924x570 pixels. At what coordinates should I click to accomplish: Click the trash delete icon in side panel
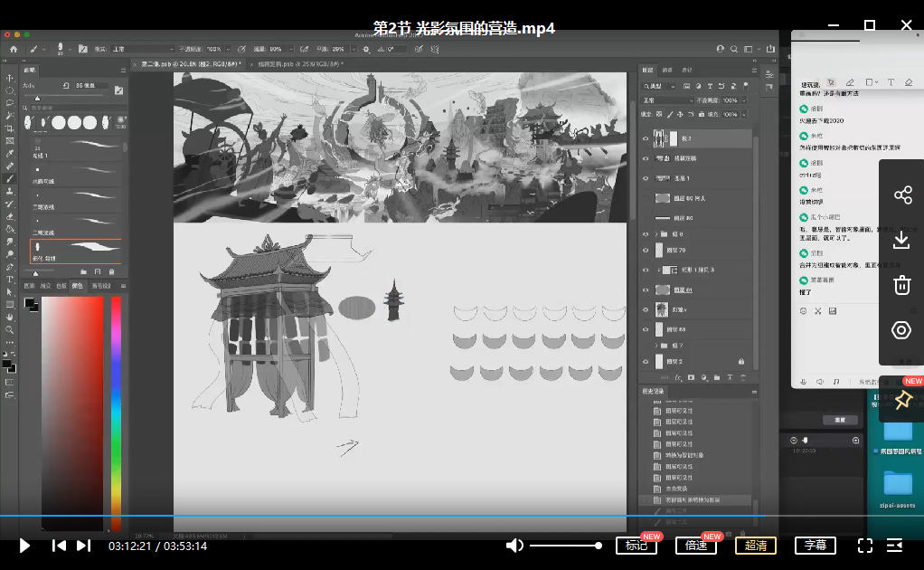(x=901, y=285)
